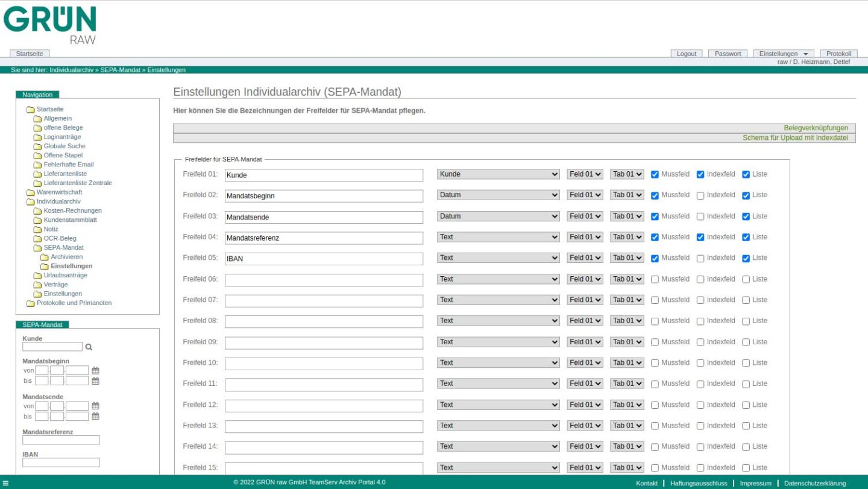This screenshot has width=868, height=489.
Task: Click folder icon beside Archivieren
Action: 44,257
